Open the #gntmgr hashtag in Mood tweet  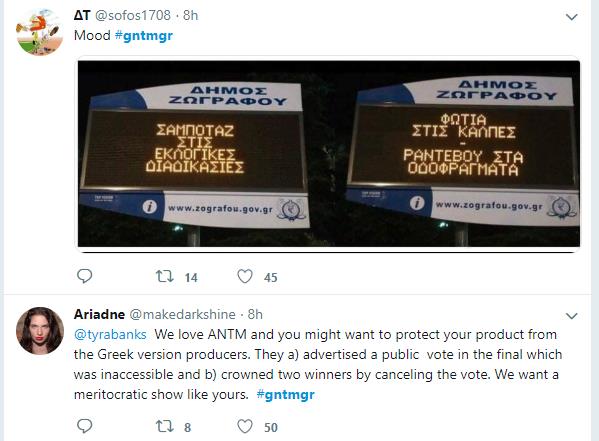point(144,36)
